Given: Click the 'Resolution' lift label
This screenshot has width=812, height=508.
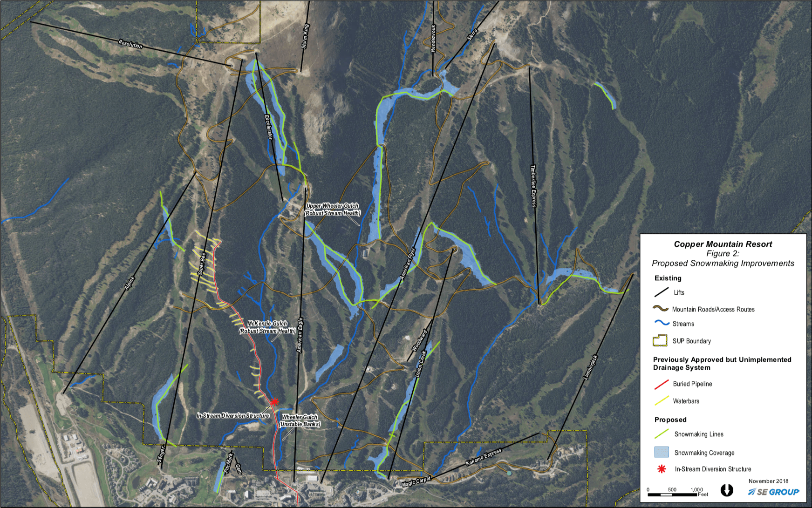Looking at the screenshot, I should coord(130,44).
